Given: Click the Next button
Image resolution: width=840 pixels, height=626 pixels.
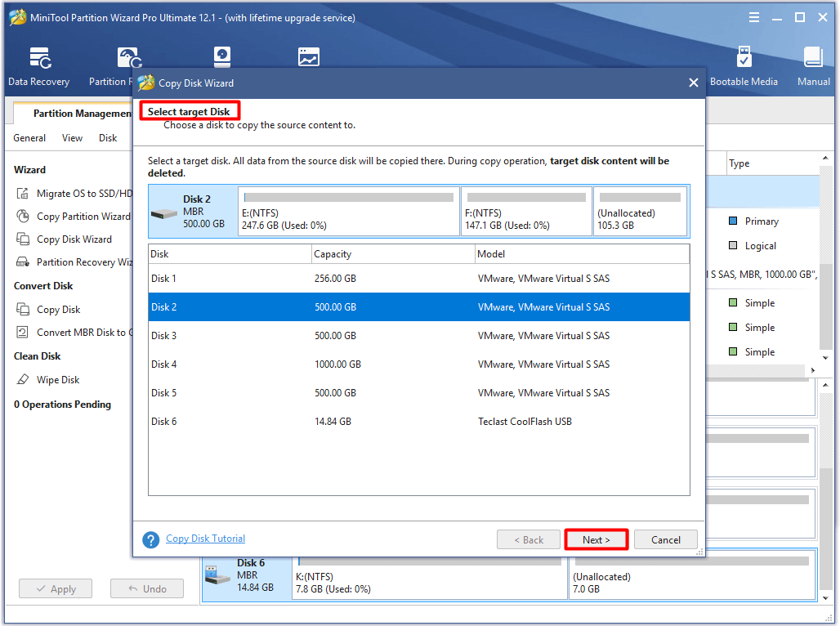Looking at the screenshot, I should click(596, 539).
